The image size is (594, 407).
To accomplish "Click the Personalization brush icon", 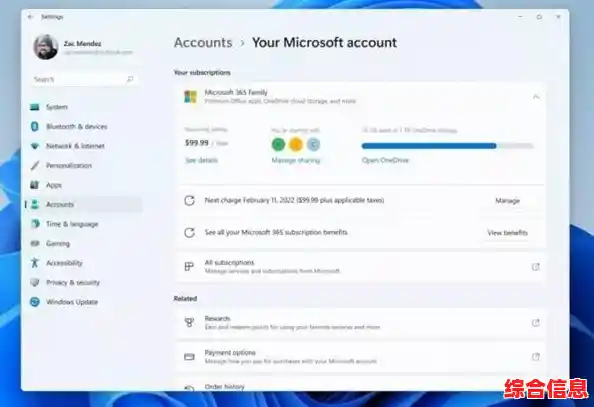I will click(x=34, y=166).
